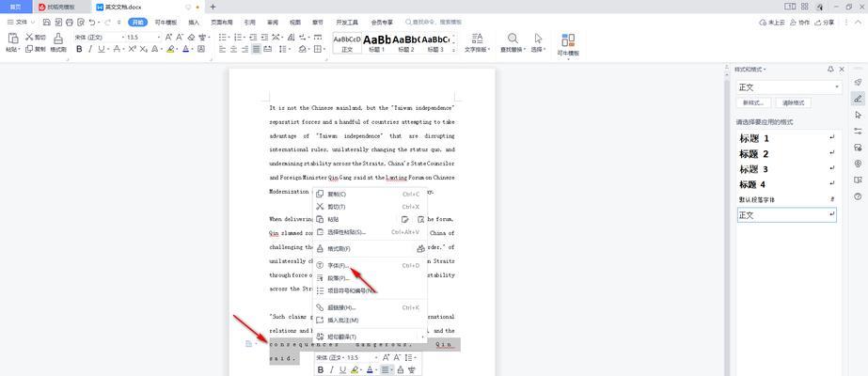Click the ribbon highlight color swatch

[x=170, y=49]
